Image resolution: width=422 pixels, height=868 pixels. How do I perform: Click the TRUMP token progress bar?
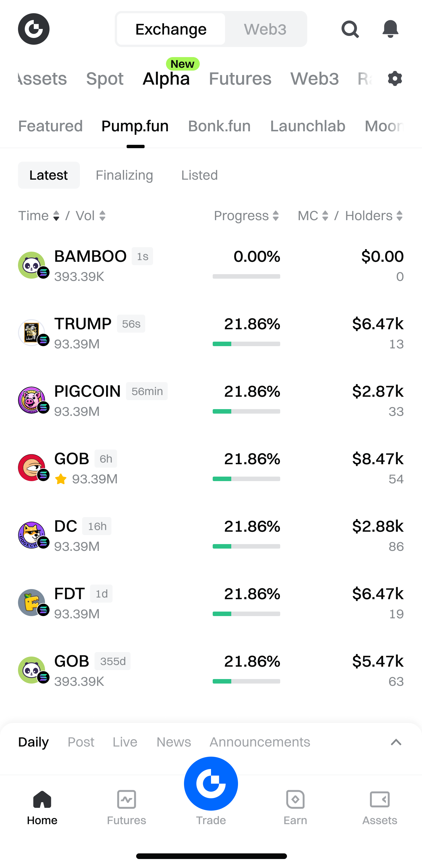pyautogui.click(x=246, y=344)
